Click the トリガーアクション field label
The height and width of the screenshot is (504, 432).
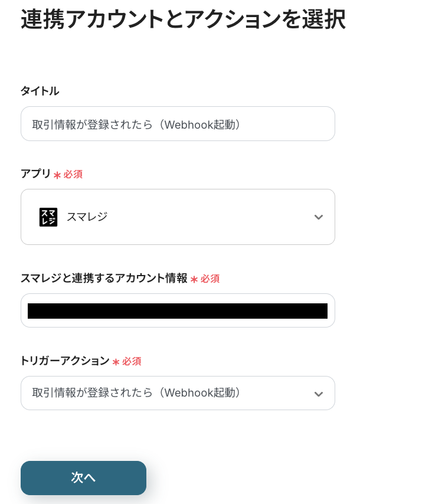[65, 361]
